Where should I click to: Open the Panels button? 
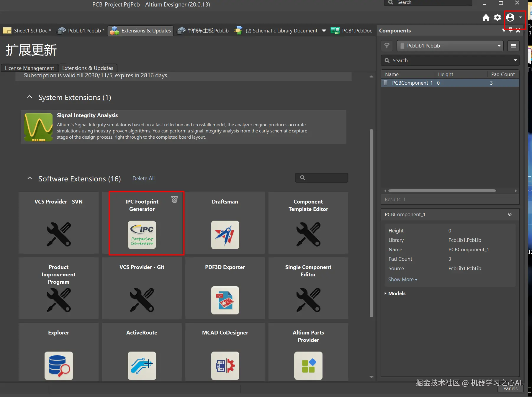510,388
